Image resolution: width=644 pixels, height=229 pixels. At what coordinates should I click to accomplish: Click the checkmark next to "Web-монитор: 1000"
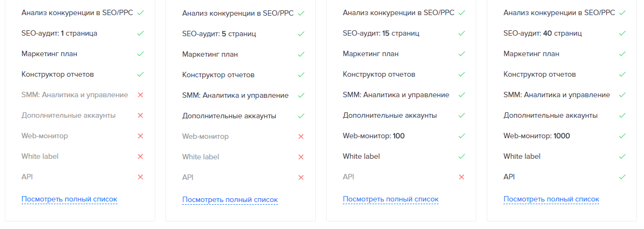click(622, 136)
